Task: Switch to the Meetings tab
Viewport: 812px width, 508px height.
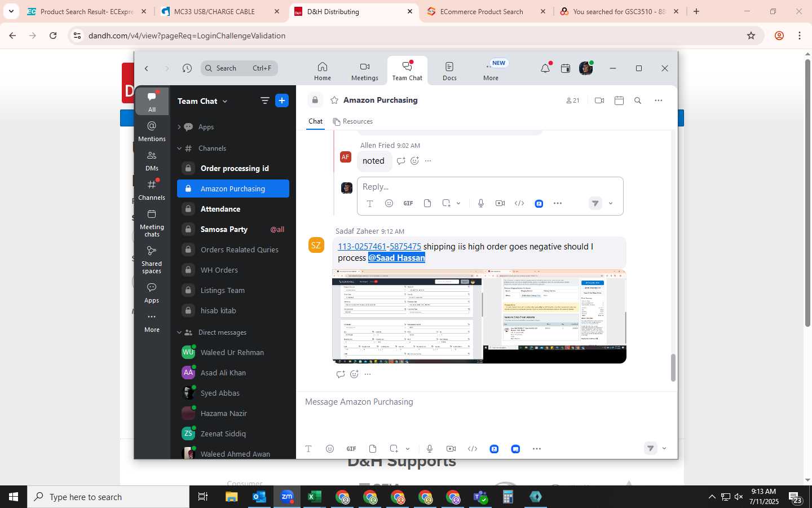Action: pos(365,71)
